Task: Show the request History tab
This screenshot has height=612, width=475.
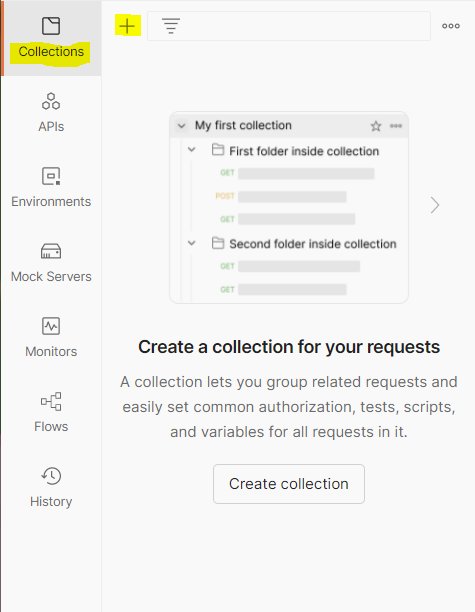Action: point(51,487)
